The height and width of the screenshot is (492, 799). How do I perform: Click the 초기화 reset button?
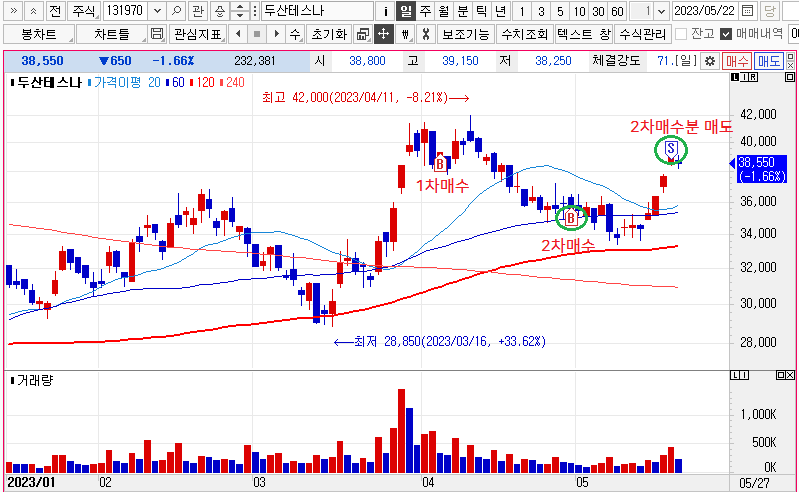click(329, 34)
